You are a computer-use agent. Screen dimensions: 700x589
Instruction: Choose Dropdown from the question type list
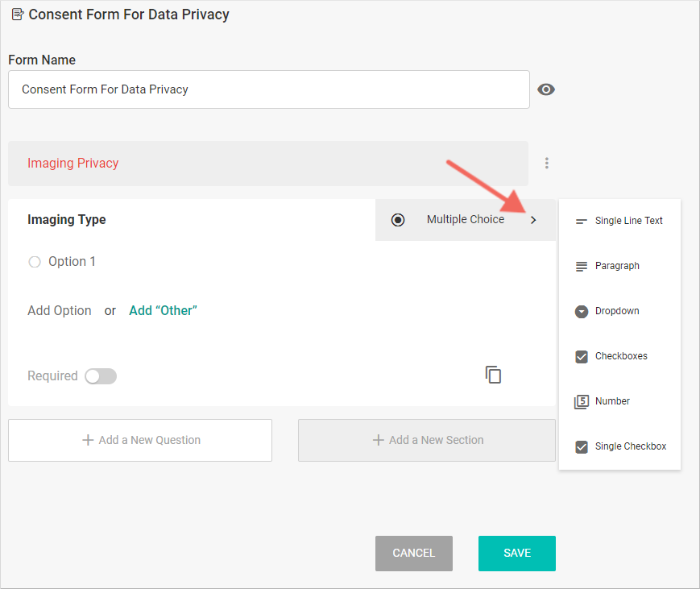(617, 311)
